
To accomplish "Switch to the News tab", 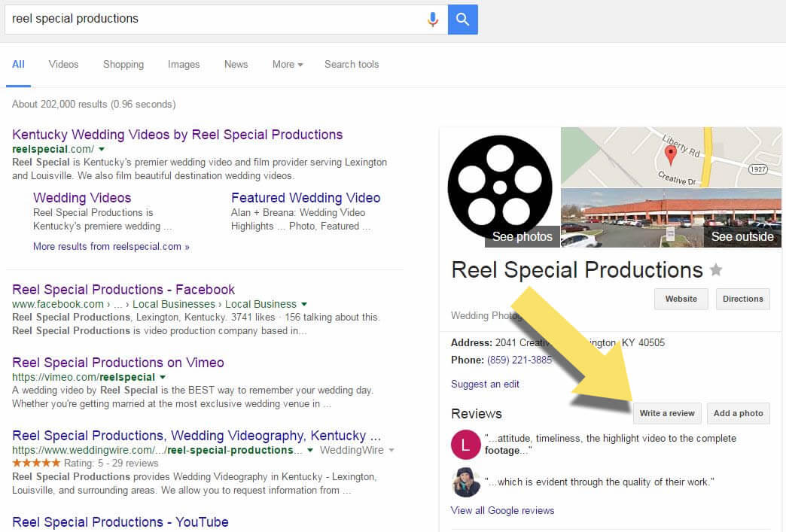I will pos(236,65).
